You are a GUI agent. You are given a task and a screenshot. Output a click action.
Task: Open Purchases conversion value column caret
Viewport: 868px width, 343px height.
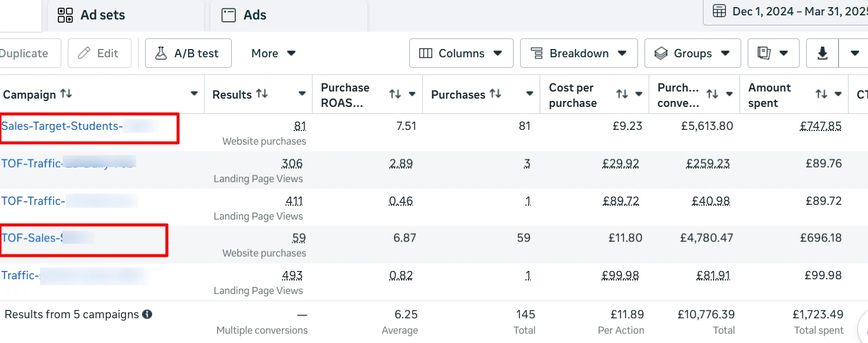pyautogui.click(x=729, y=94)
